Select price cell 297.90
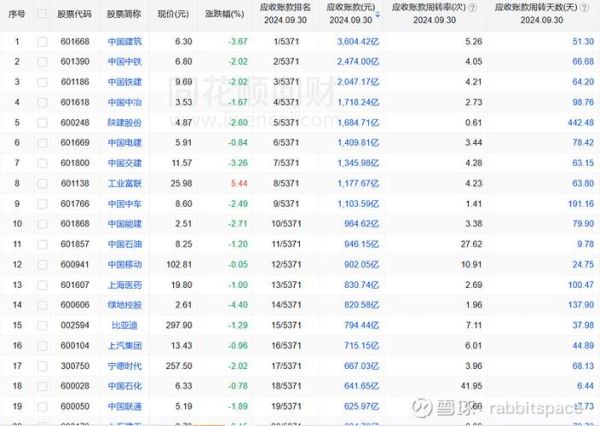 (179, 325)
